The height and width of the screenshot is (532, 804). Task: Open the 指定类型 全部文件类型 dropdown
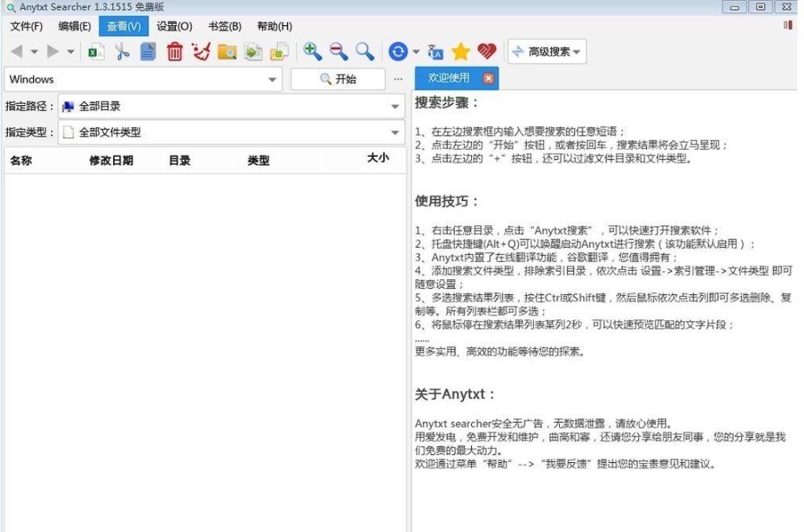coord(232,133)
